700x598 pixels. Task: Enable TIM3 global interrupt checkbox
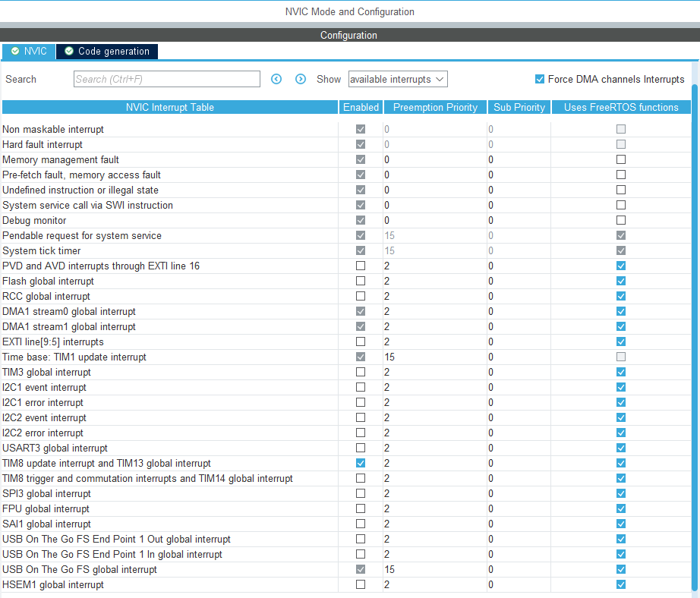coord(361,372)
